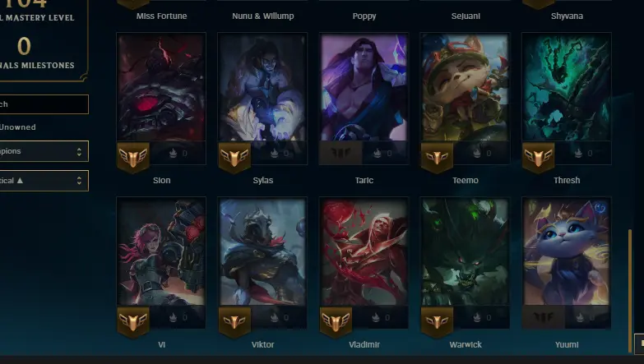Viewport: 644px width, 364px height.
Task: Open the Warwick name label
Action: tap(466, 345)
